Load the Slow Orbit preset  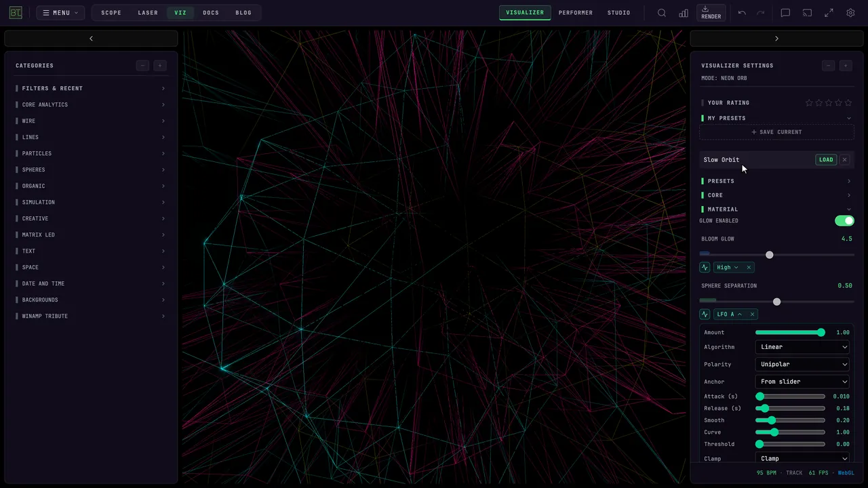(x=826, y=160)
